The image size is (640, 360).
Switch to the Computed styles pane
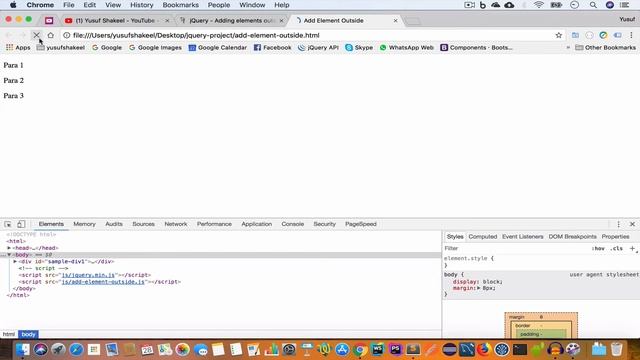[483, 237]
